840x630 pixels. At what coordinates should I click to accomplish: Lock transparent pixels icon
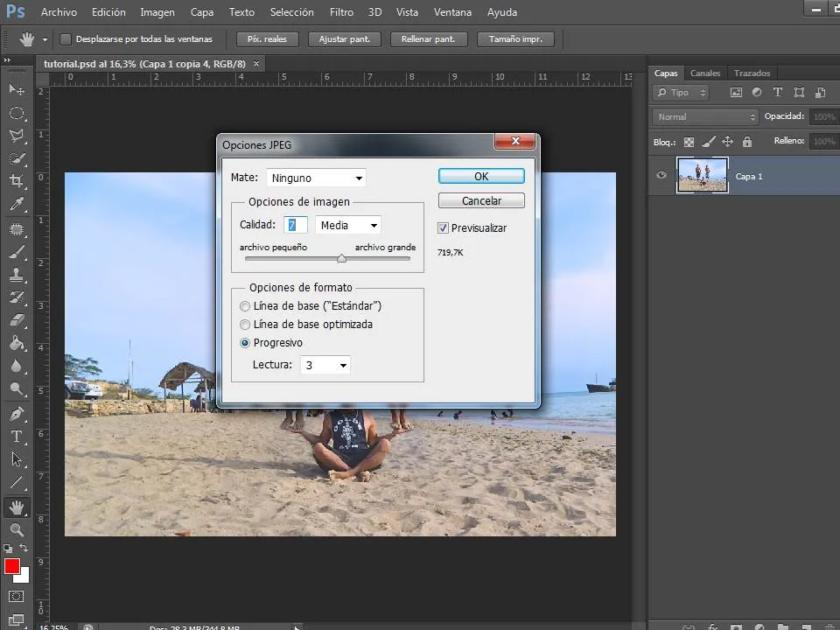[x=689, y=142]
